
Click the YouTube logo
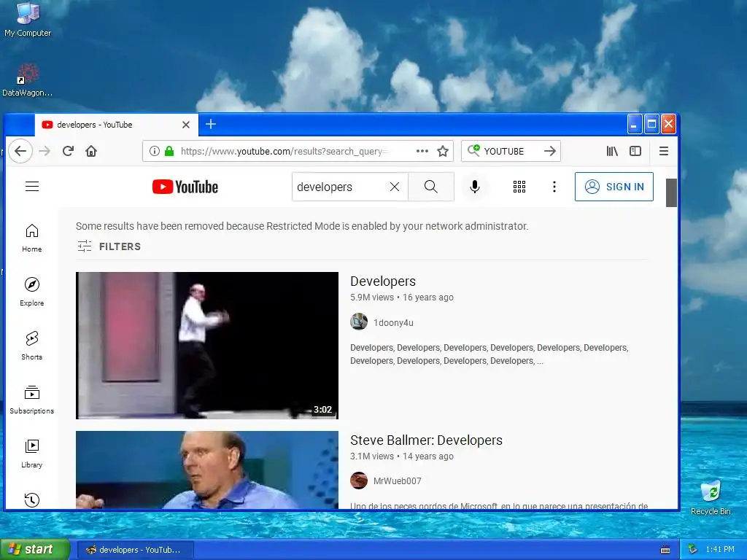click(185, 187)
